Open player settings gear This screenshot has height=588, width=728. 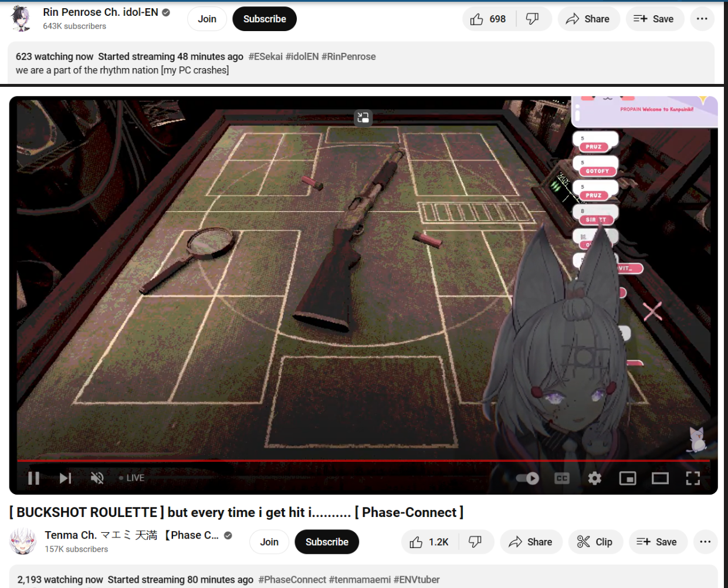pos(595,478)
